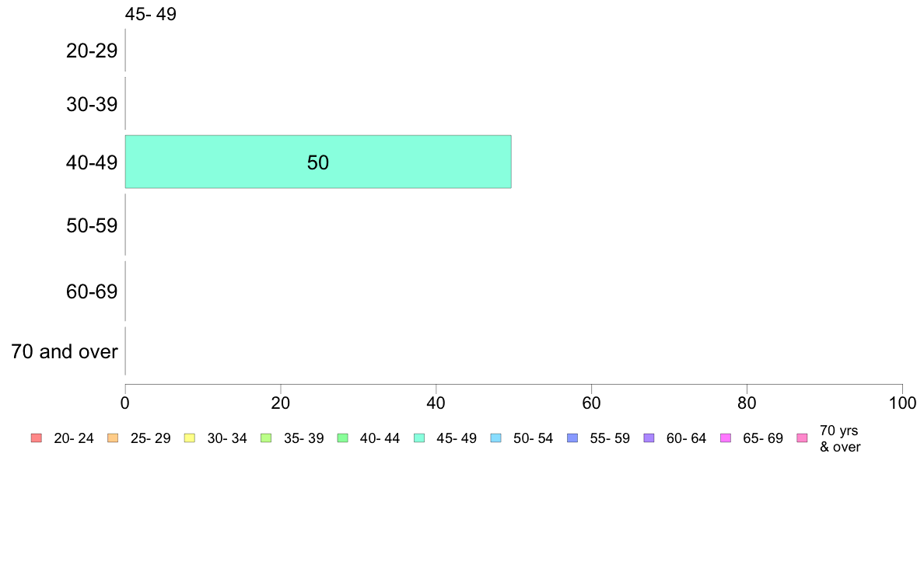Viewport: 924px width, 572px height.
Task: Select the 60- 64 legend label text
Action: pyautogui.click(x=686, y=438)
